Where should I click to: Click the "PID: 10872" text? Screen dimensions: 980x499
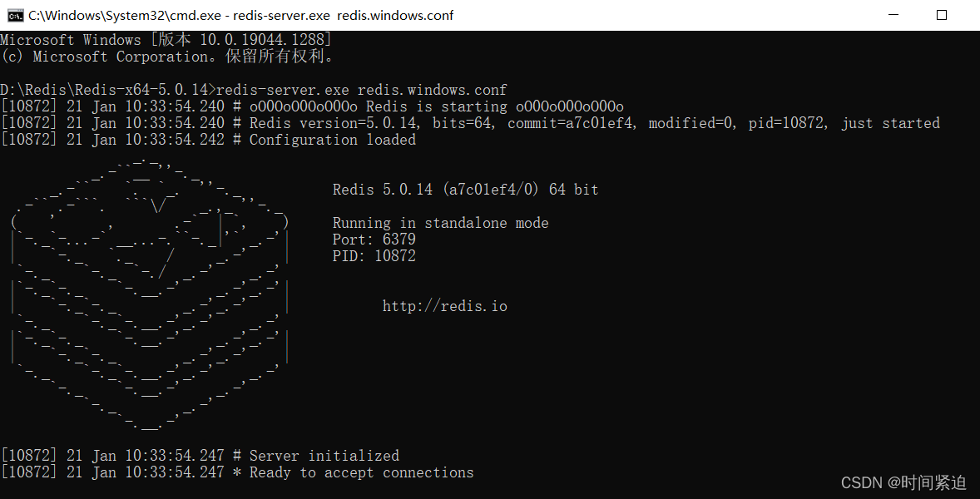click(374, 256)
